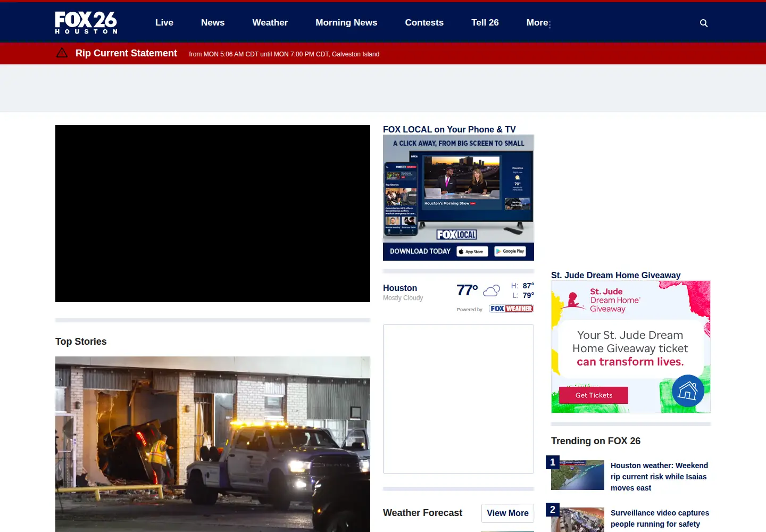This screenshot has width=766, height=532.
Task: Click the App Store badge
Action: 472,251
